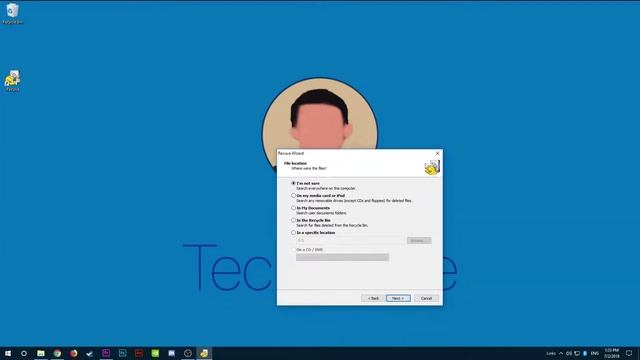Open the volume control in tray
Screen dimensions: 640x360
click(x=569, y=353)
